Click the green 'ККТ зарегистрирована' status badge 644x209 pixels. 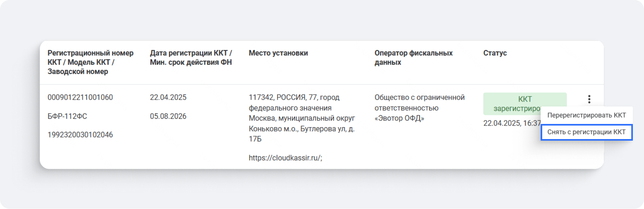pos(513,103)
